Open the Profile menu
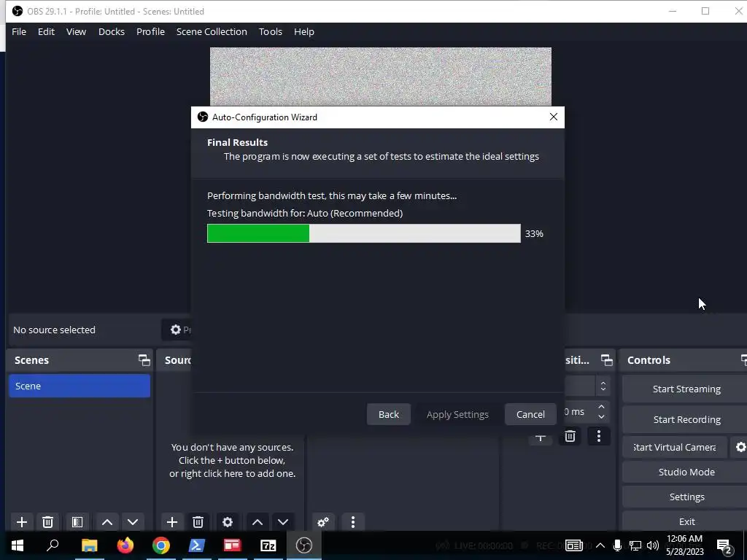The image size is (747, 560). pos(150,31)
